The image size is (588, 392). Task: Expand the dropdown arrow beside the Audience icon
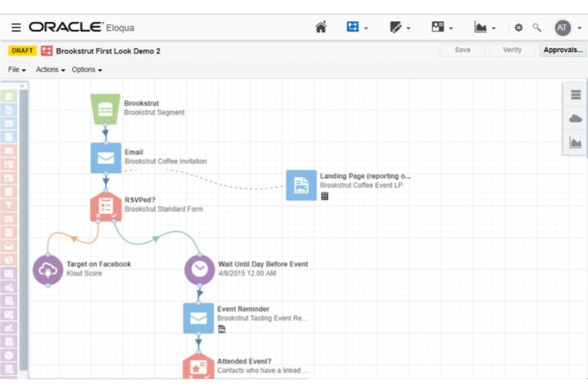(451, 28)
